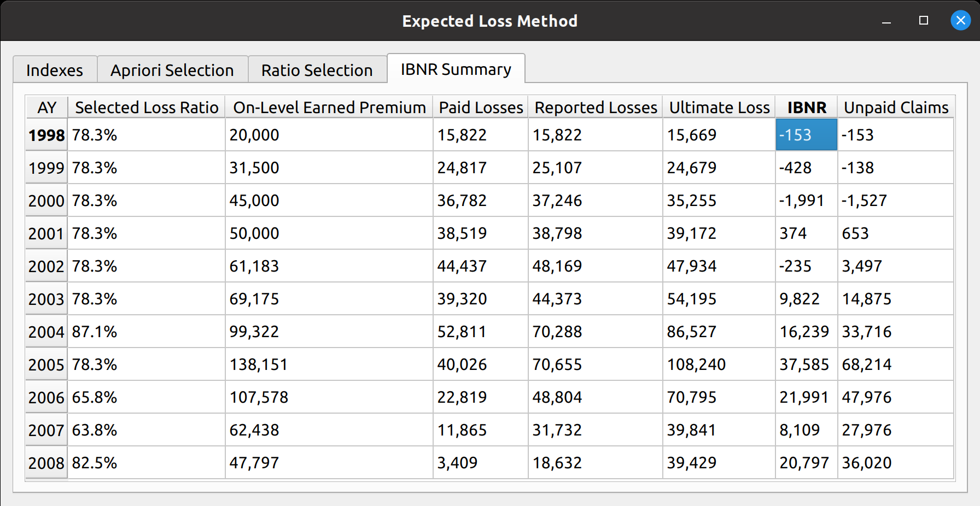Select the On-Level Earned Premium column header
Screen dimensions: 980x506
pos(329,108)
